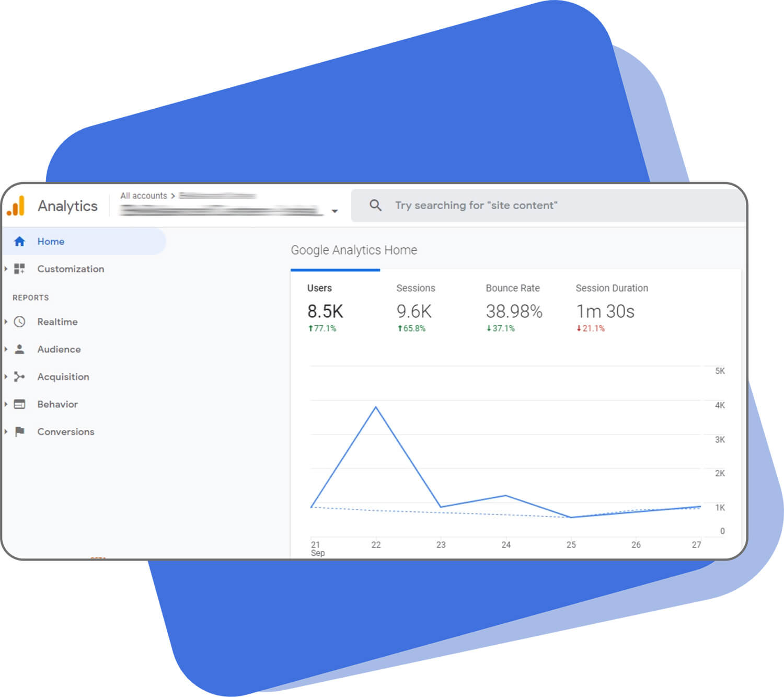Click the Home house icon

(x=19, y=241)
